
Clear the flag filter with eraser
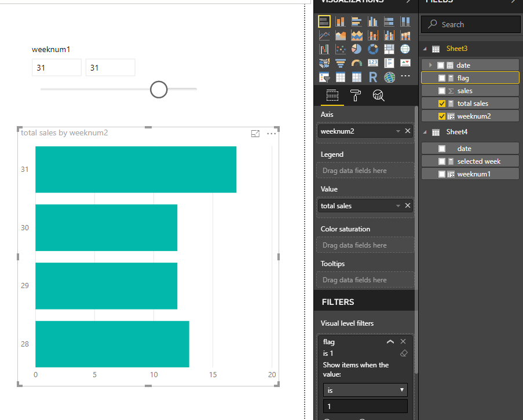click(x=404, y=353)
